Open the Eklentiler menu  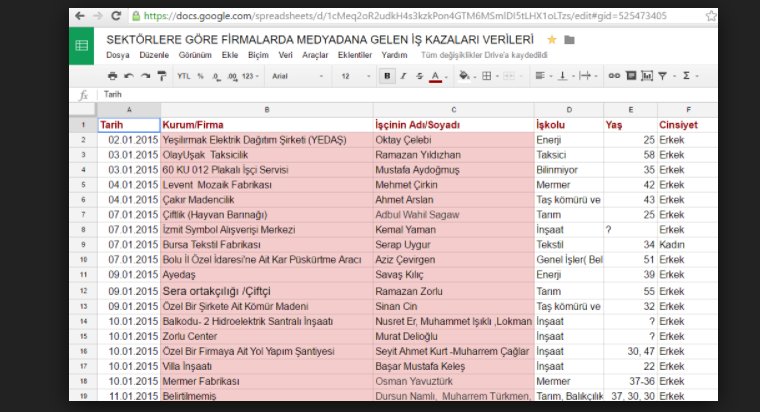[x=355, y=55]
